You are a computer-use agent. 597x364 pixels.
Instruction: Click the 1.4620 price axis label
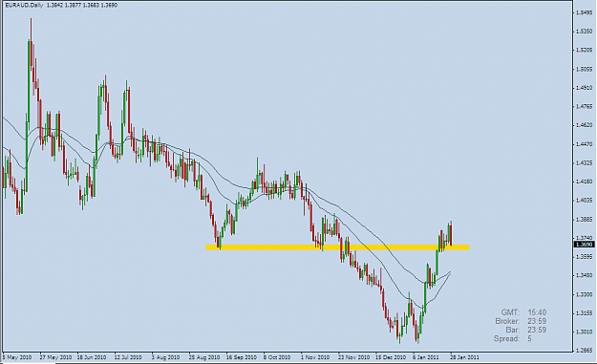tap(584, 125)
